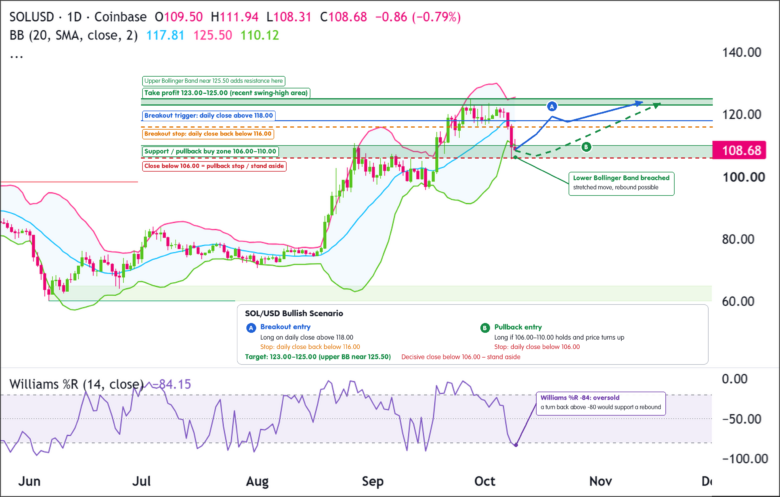Select the Williams %R (14, close) indicator label
The height and width of the screenshot is (497, 780).
point(77,384)
